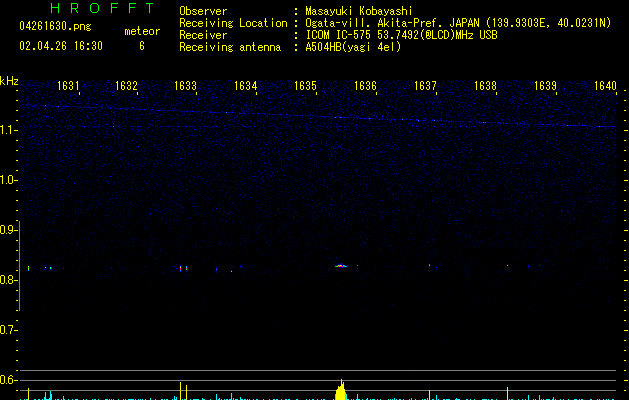Select observer name Masayuki Kobayashi
Viewport: 629px width, 400px height.
point(359,11)
